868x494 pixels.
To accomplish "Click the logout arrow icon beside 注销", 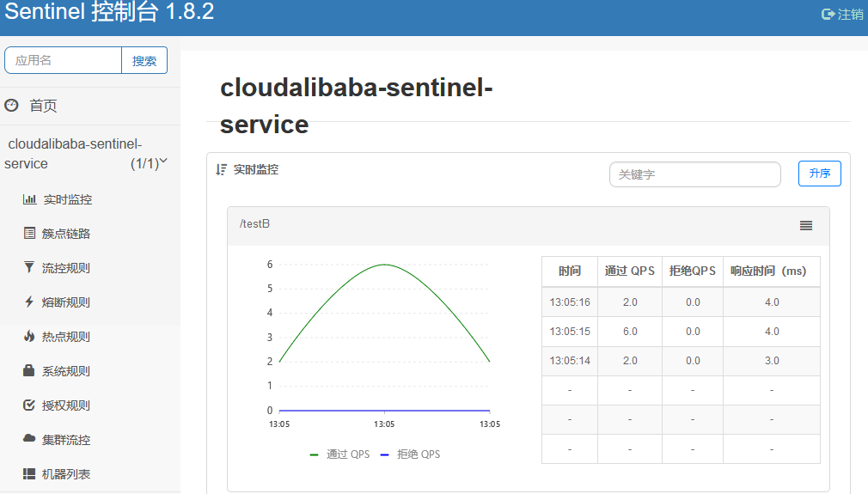I will pyautogui.click(x=828, y=14).
